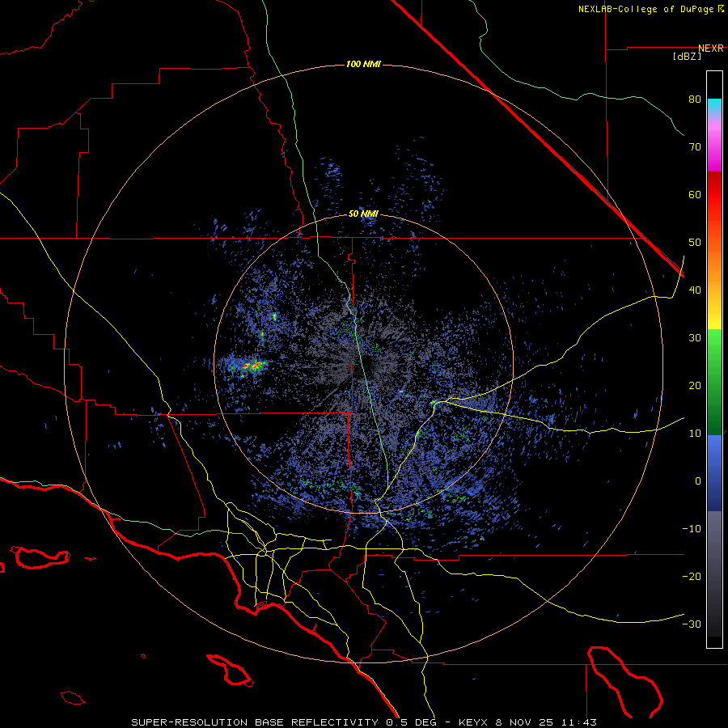The height and width of the screenshot is (728, 728).
Task: Click the 0 dBZ scale value
Action: (x=698, y=481)
